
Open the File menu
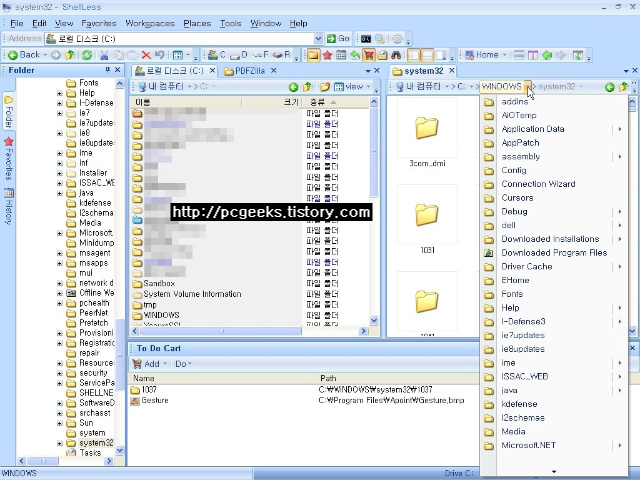point(17,23)
